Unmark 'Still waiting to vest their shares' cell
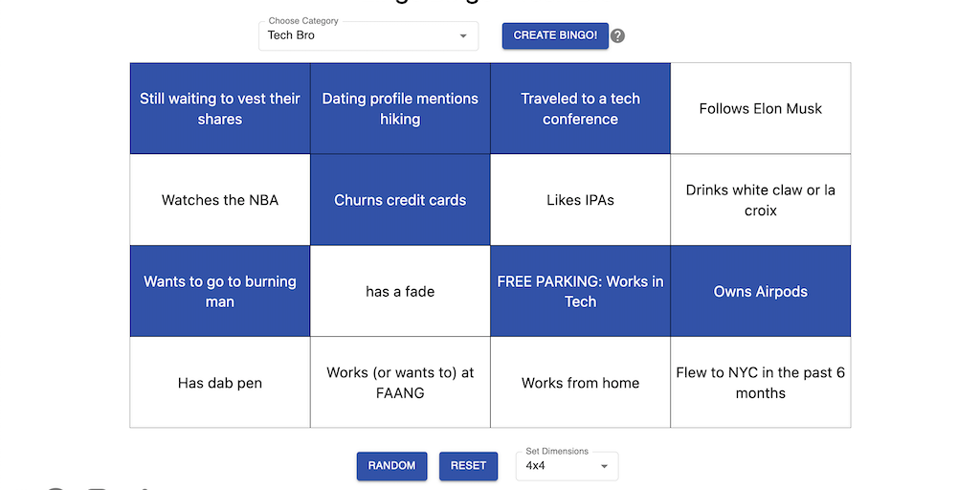Screen dimensions: 980x490 [220, 109]
